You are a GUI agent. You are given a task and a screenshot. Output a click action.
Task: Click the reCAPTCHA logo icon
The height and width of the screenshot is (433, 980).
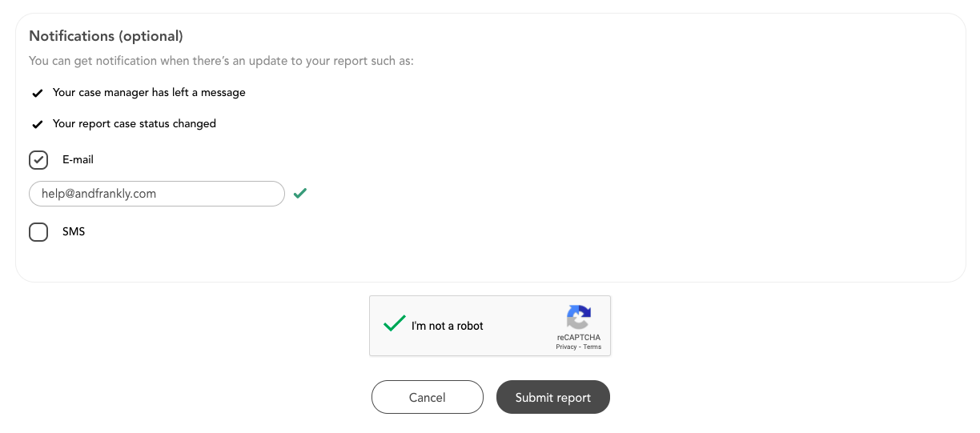[578, 317]
